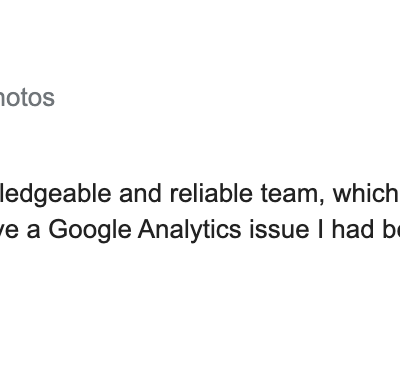
Task: Click the cut-off 've' at second line start
Action: click(x=9, y=232)
